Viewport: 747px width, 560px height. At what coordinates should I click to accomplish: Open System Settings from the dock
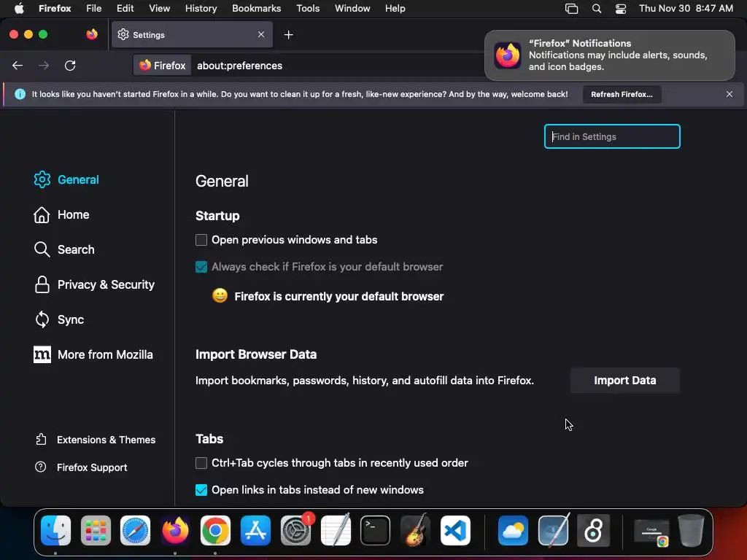tap(296, 530)
